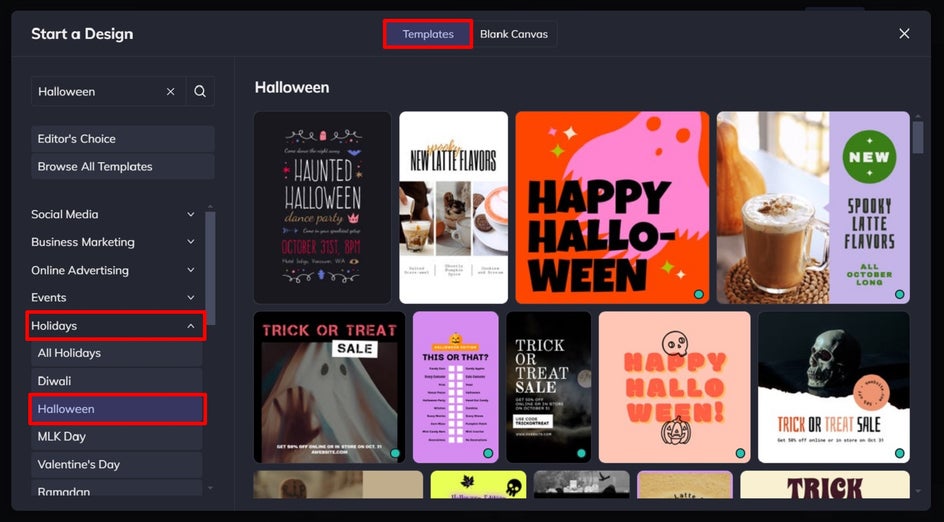Click teal badge on Spooky Latte Flavors template

(x=899, y=294)
